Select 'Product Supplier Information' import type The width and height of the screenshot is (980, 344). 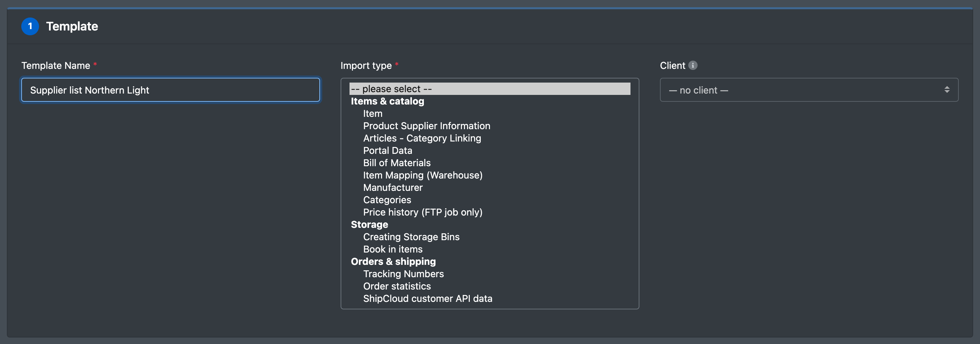(x=490, y=126)
